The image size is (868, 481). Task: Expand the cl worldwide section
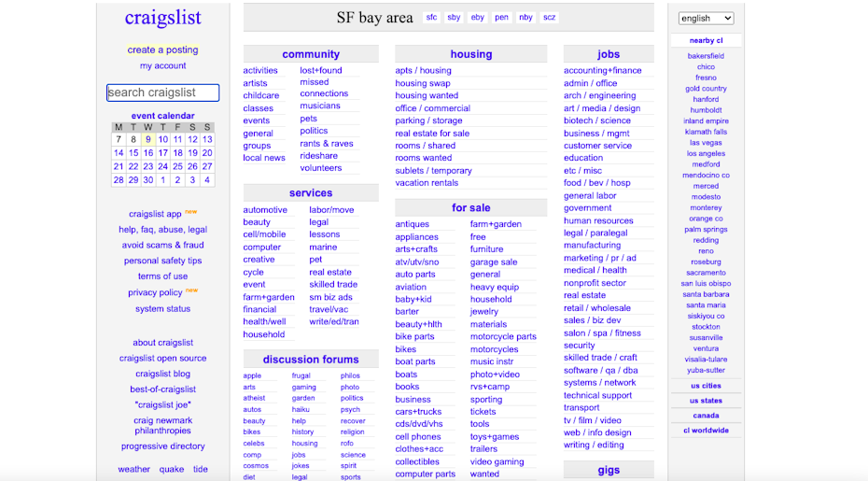coord(706,430)
